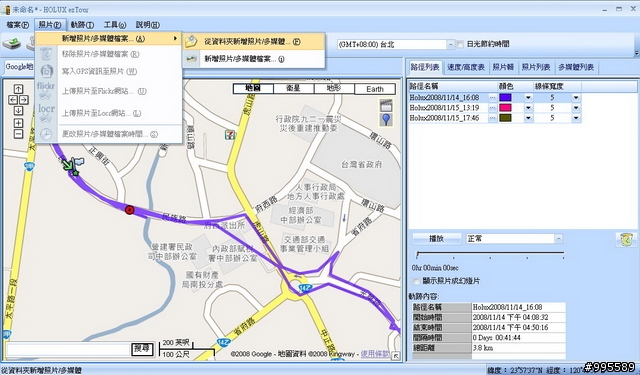Image resolution: width=640 pixels, height=375 pixels.
Task: Switch to the 照片列表 tab
Action: coord(536,67)
